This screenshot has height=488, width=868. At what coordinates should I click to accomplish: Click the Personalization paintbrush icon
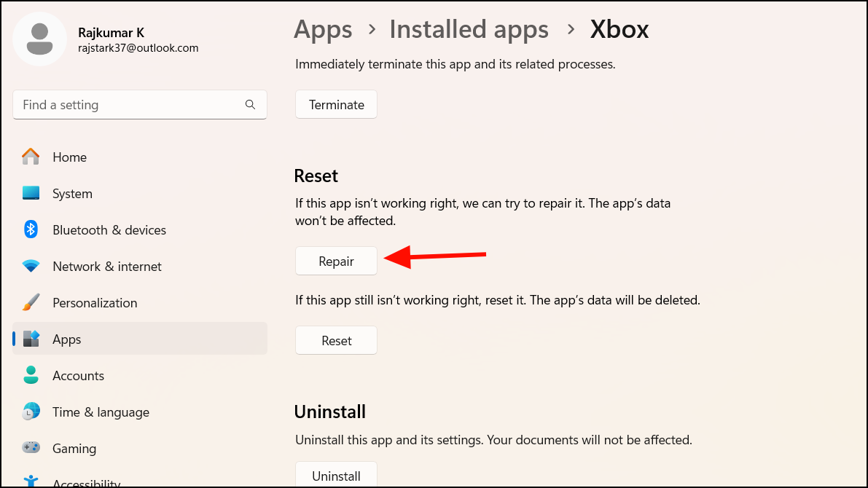pos(31,302)
